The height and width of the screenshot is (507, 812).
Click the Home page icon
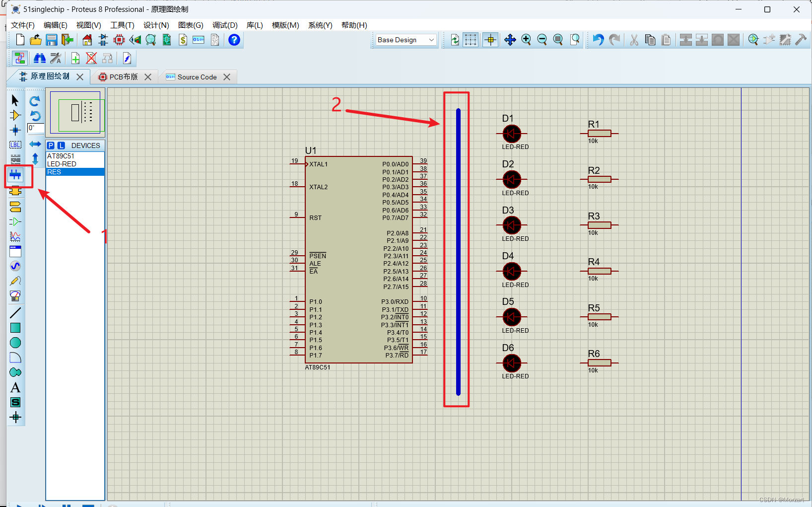[87, 40]
